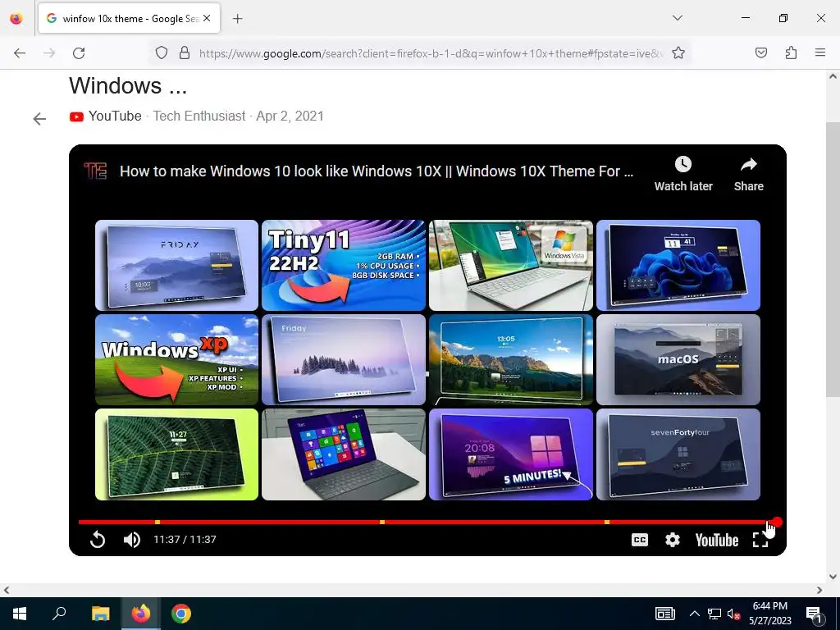Image resolution: width=840 pixels, height=630 pixels.
Task: Open the Windows Vista suggested video
Action: click(x=511, y=265)
